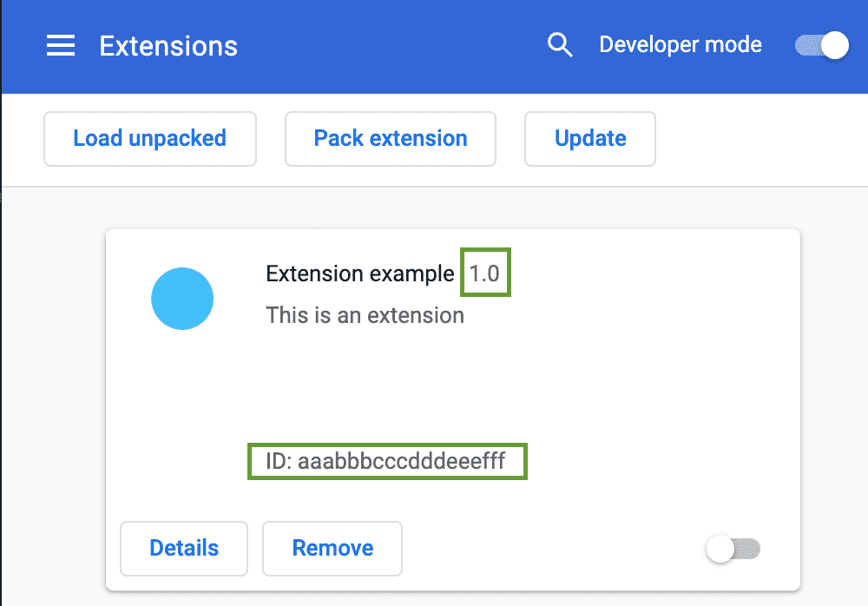Remove the Extension example extension
This screenshot has height=606, width=868.
pos(332,549)
